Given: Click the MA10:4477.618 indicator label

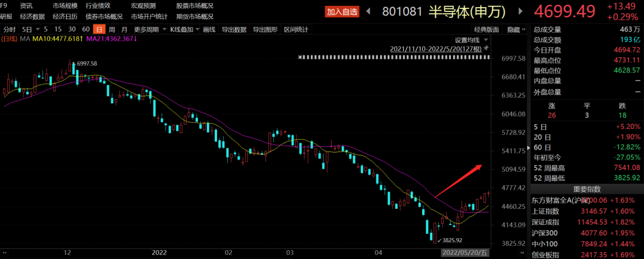Looking at the screenshot, I should pos(58,39).
